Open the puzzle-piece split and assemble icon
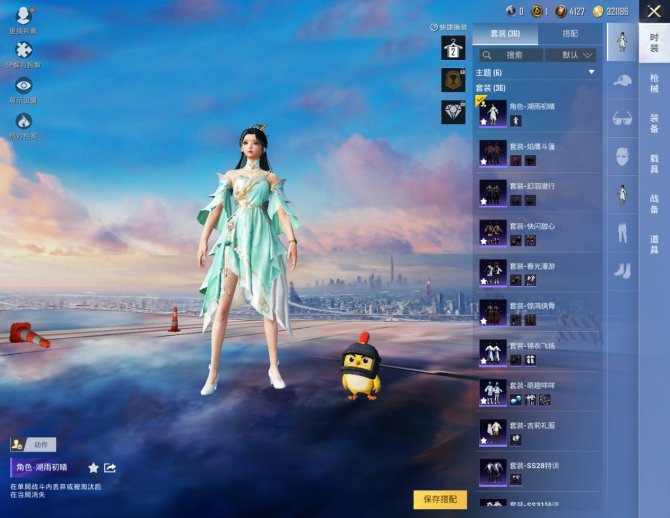670x518 pixels. point(24,50)
